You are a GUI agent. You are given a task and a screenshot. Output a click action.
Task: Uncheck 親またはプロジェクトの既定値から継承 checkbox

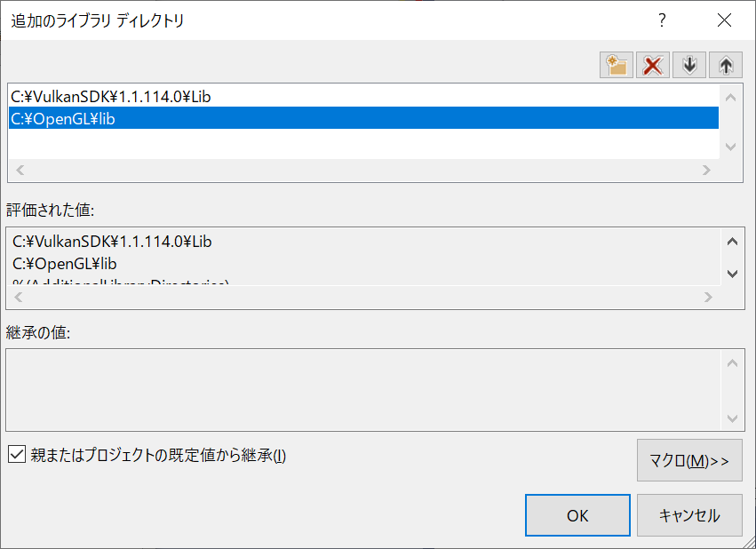17,455
